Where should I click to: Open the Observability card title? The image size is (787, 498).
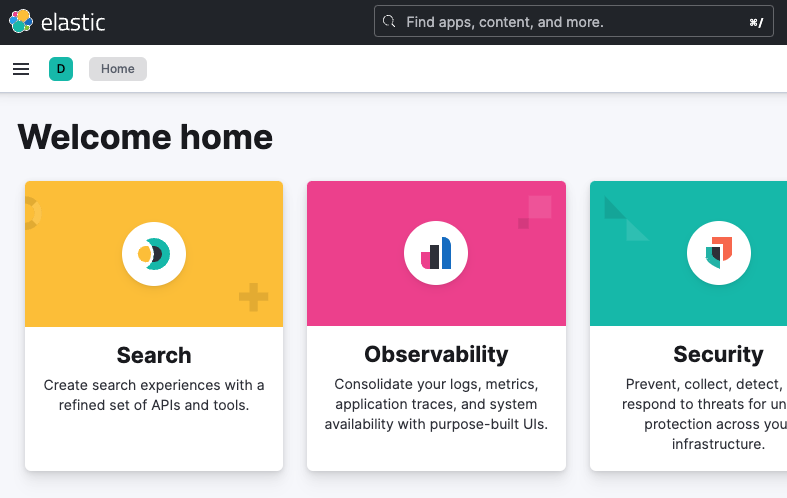pos(436,354)
